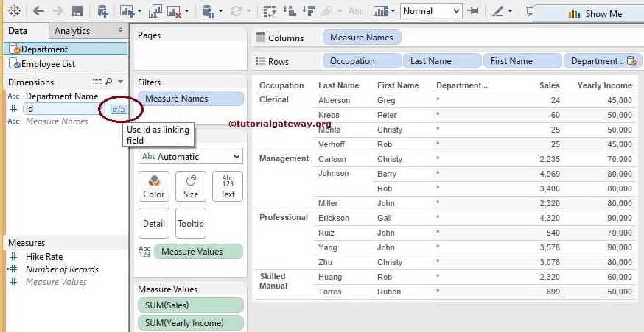Click the Swap rows and columns icon
Image resolution: width=644 pixels, height=332 pixels.
tap(270, 12)
